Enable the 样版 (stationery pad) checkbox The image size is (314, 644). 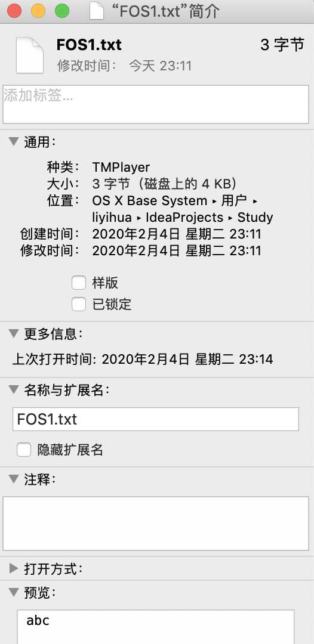(79, 283)
